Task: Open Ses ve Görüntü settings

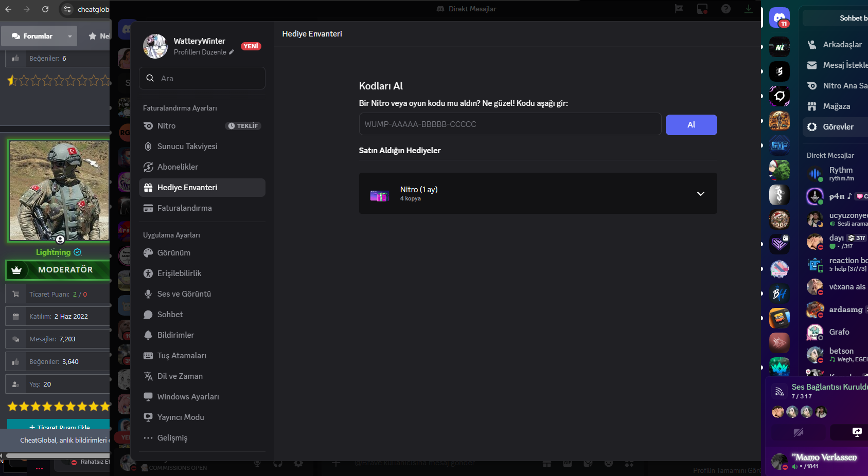Action: pos(202,294)
